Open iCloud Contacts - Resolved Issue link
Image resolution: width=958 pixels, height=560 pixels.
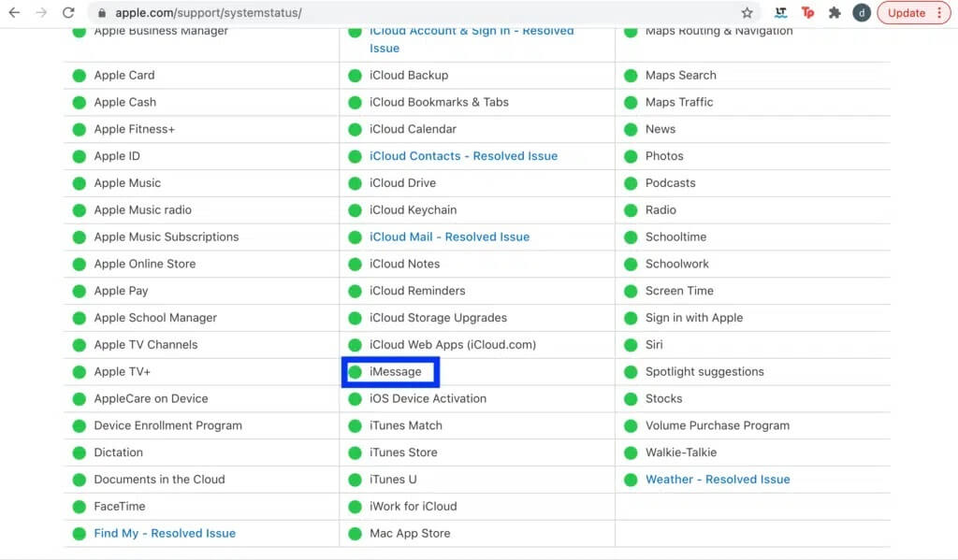tap(463, 156)
